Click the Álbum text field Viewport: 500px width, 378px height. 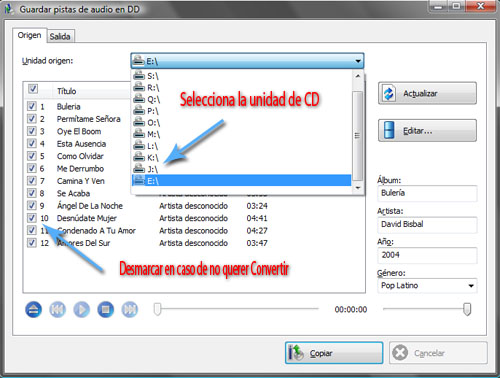(x=427, y=193)
